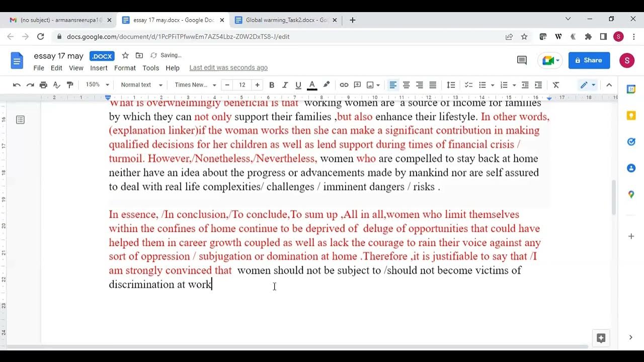644x362 pixels.
Task: Run spelling and grammar check
Action: [57, 85]
